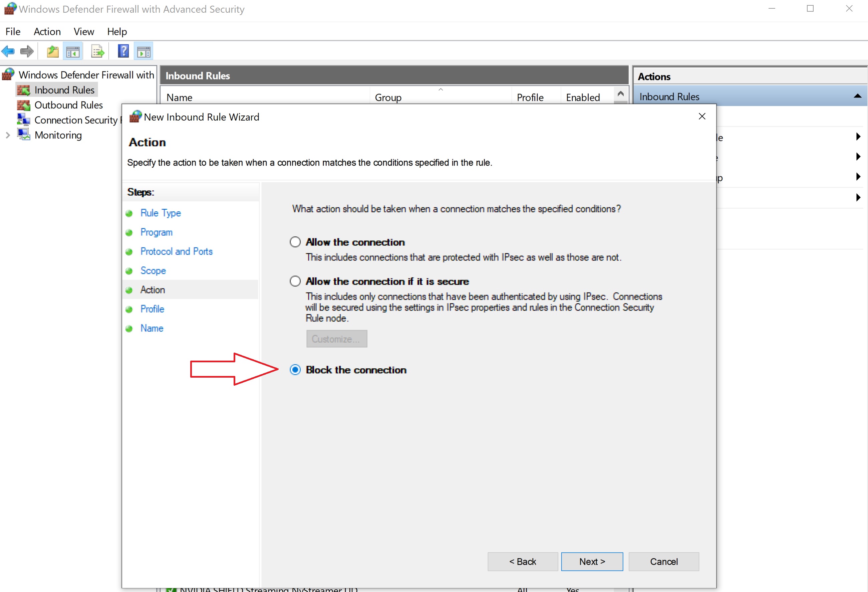Click the rules list scroll up arrow
Image resolution: width=868 pixels, height=592 pixels.
tap(620, 94)
